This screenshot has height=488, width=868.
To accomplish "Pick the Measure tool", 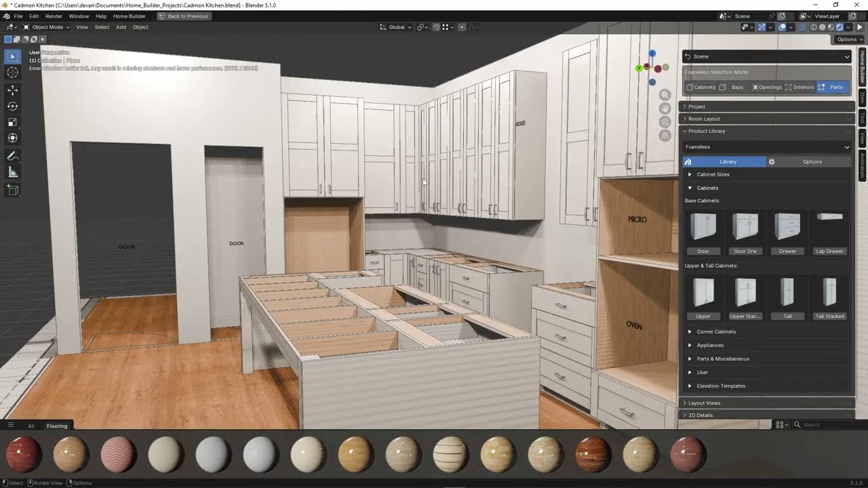I will tap(12, 172).
